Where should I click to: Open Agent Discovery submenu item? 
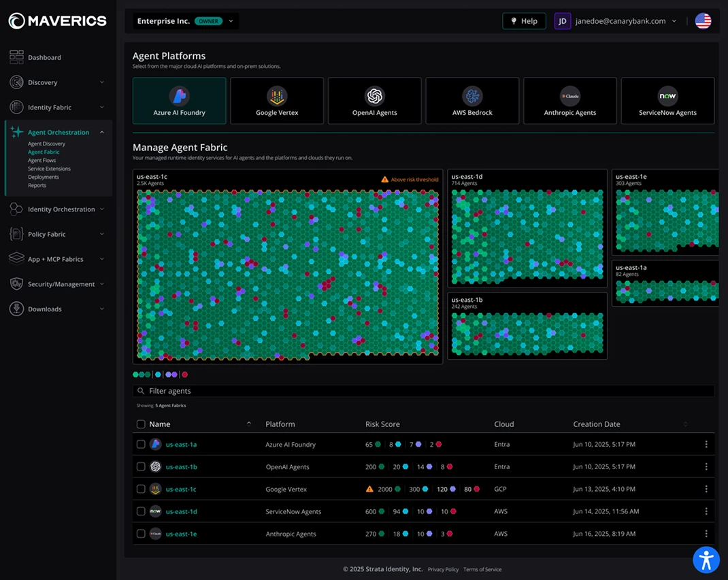[x=46, y=144]
